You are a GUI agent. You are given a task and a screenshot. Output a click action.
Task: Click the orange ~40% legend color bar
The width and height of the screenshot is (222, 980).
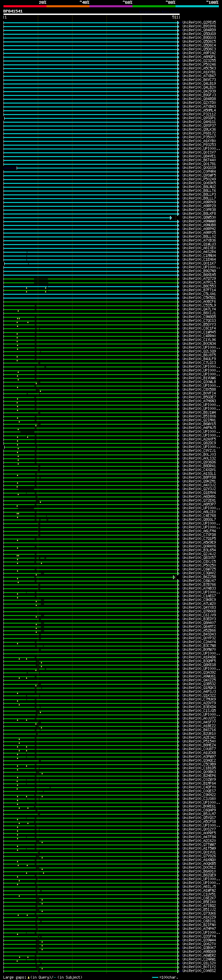(68, 6)
